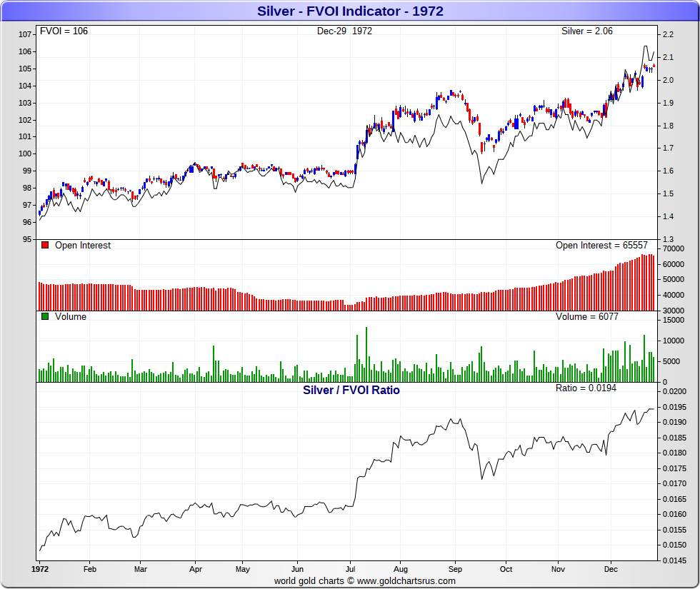Click the 'Silver / FVOI Ratio' panel heading

click(351, 390)
